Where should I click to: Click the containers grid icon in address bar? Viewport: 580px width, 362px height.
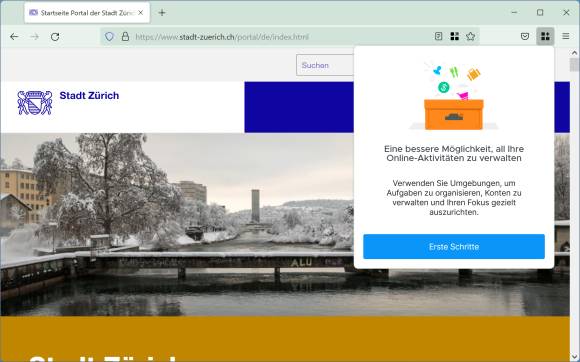point(455,36)
